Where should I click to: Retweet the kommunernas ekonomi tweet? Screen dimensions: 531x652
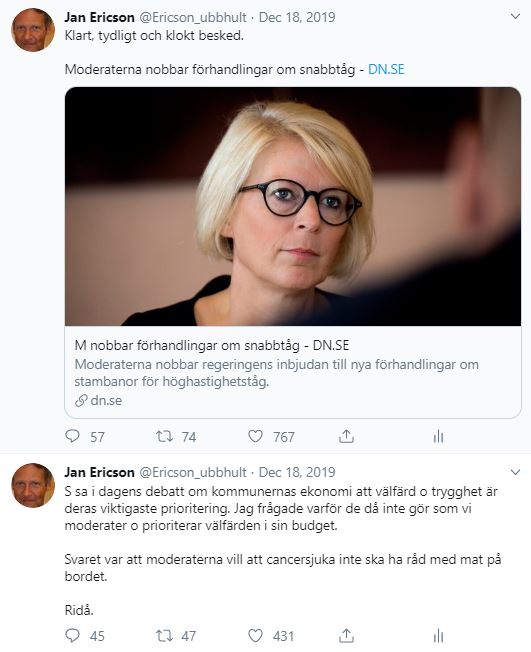click(x=164, y=635)
